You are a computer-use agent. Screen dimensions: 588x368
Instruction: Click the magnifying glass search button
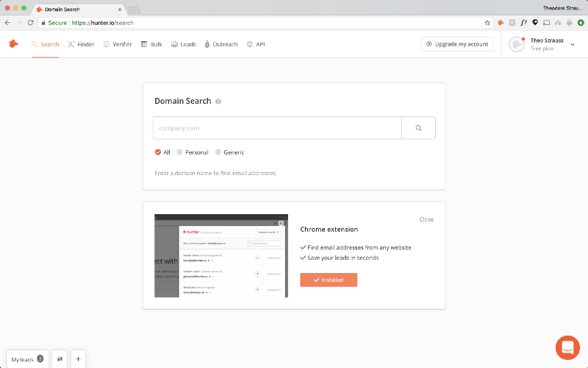point(418,128)
